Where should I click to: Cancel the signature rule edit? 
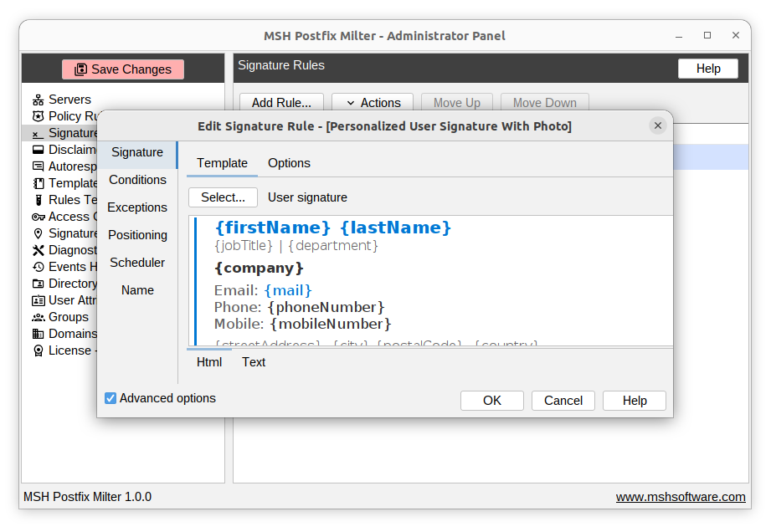tap(563, 401)
